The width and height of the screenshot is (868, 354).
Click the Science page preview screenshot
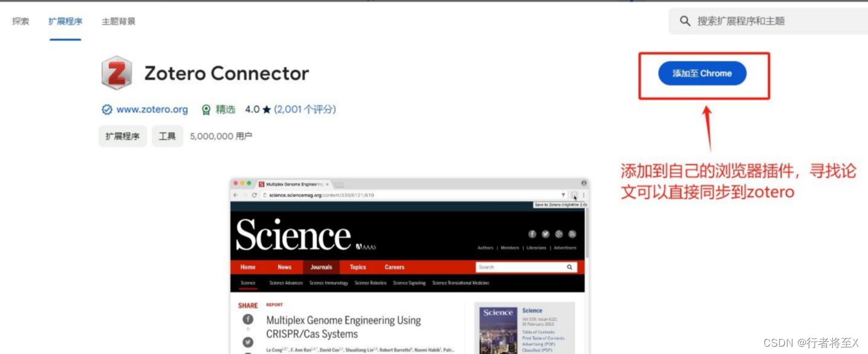[409, 266]
